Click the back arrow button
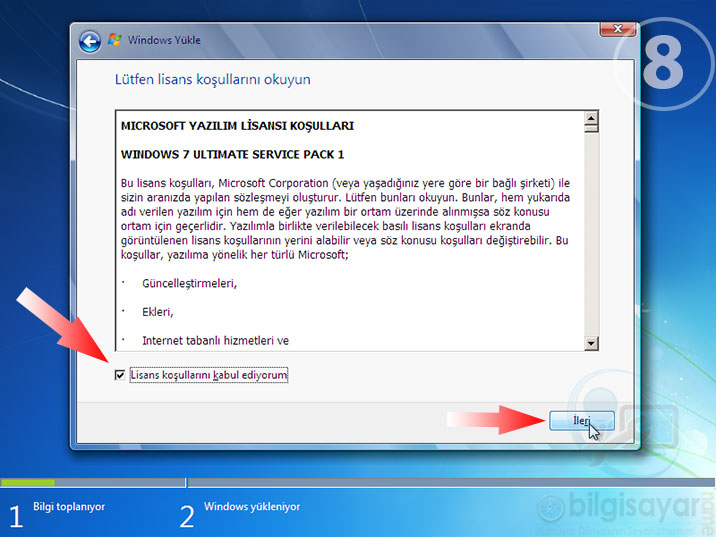This screenshot has width=716, height=537. point(90,42)
